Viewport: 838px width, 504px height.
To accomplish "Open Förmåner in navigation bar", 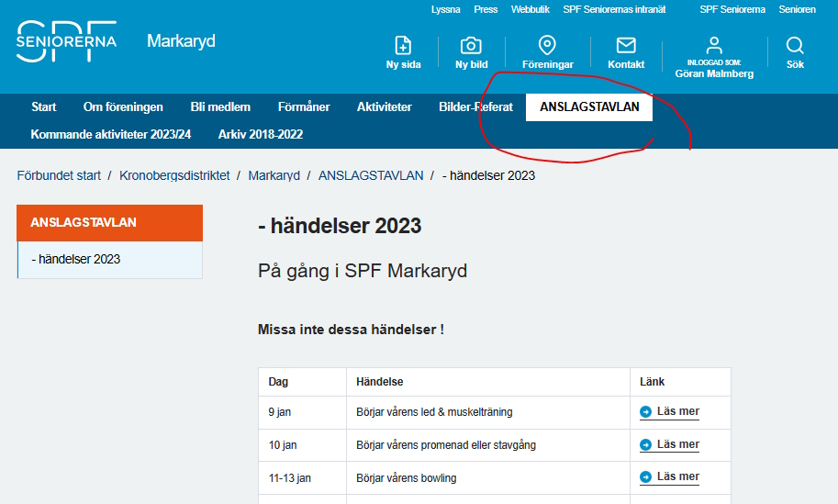I will pyautogui.click(x=304, y=106).
